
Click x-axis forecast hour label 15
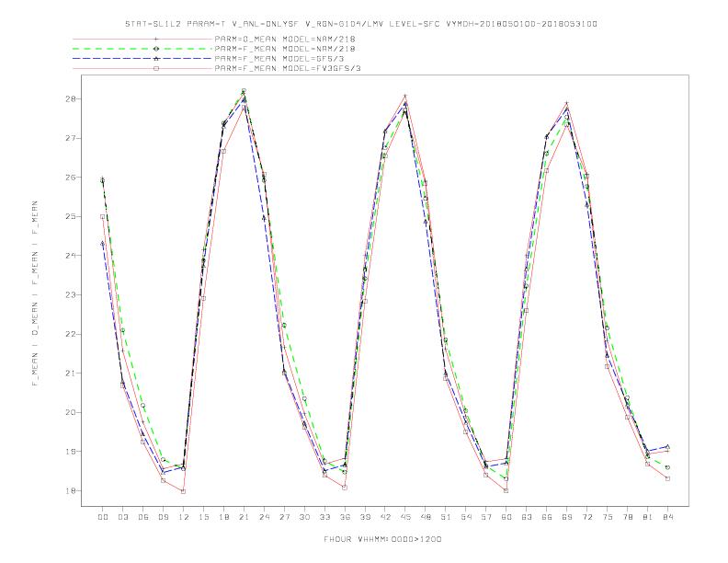(203, 517)
